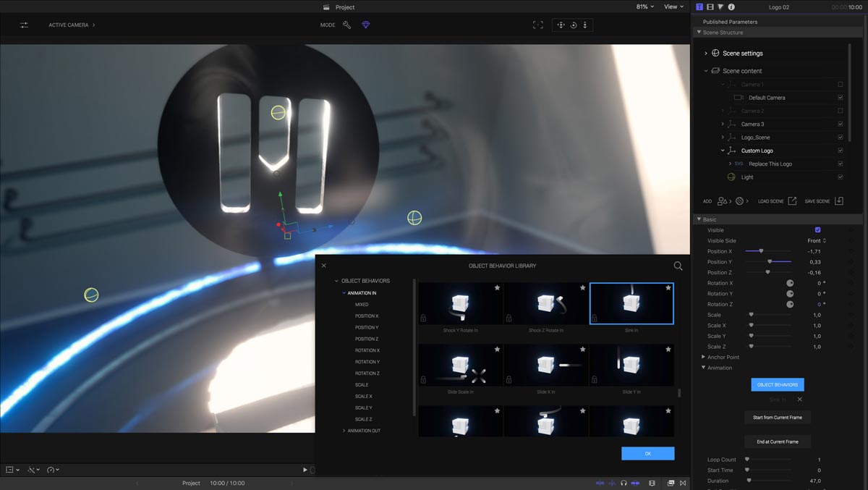Select the diamond preview mode icon

pos(366,25)
